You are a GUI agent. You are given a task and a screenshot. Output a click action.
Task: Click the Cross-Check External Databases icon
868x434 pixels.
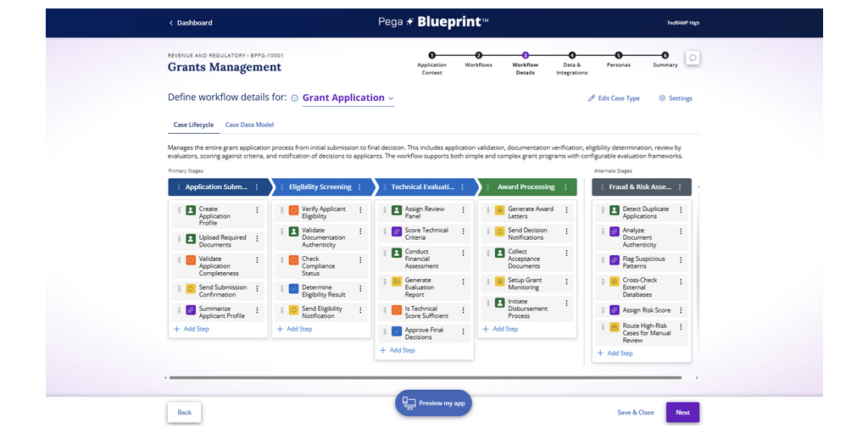pyautogui.click(x=615, y=281)
